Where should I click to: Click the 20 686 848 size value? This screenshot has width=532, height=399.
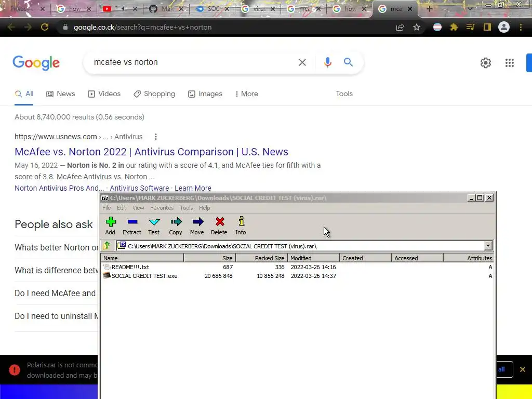[x=219, y=276]
